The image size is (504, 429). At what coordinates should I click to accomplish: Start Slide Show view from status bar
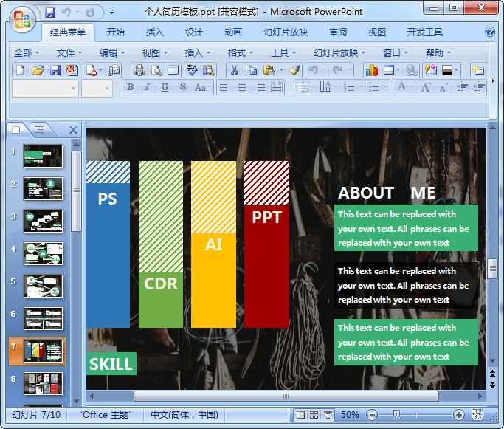coord(328,415)
